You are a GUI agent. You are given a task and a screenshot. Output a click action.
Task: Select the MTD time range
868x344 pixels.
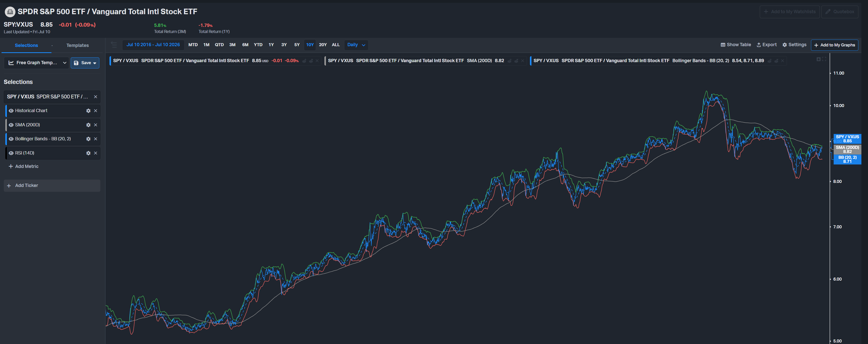point(193,45)
